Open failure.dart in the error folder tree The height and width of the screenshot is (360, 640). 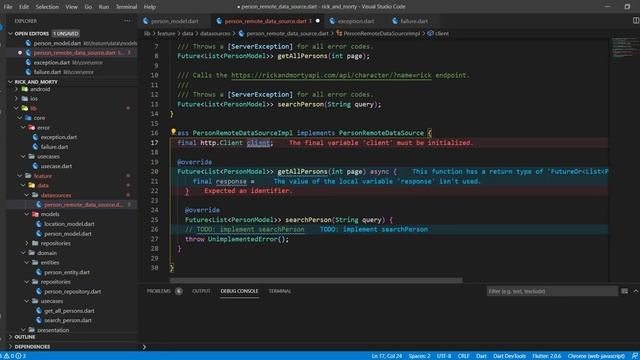pyautogui.click(x=54, y=147)
